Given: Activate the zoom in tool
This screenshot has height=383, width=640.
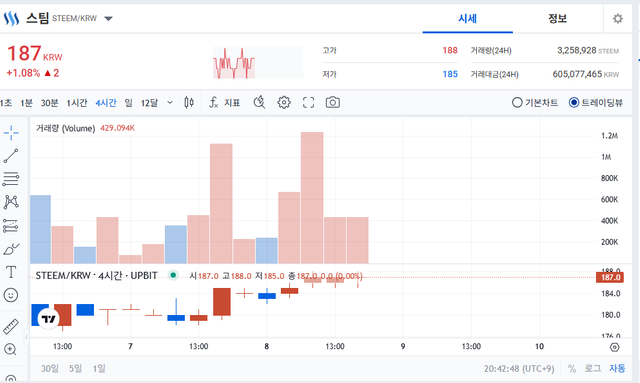Looking at the screenshot, I should coord(10,350).
